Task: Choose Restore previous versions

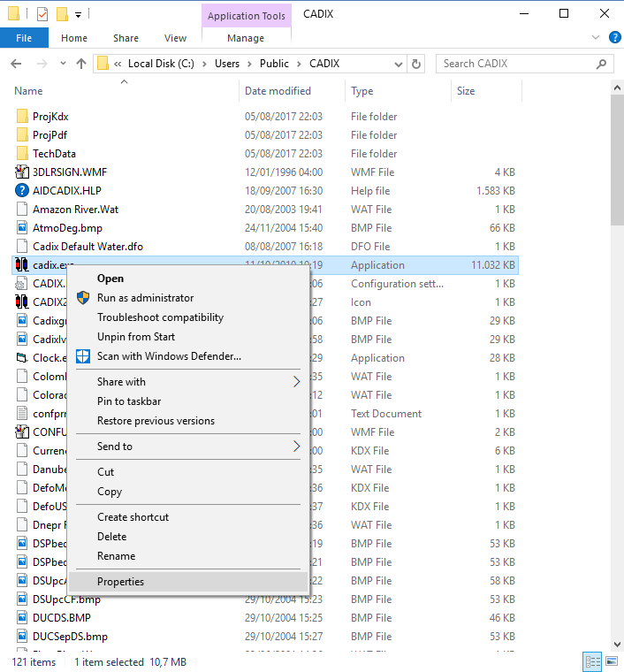Action: 156,420
